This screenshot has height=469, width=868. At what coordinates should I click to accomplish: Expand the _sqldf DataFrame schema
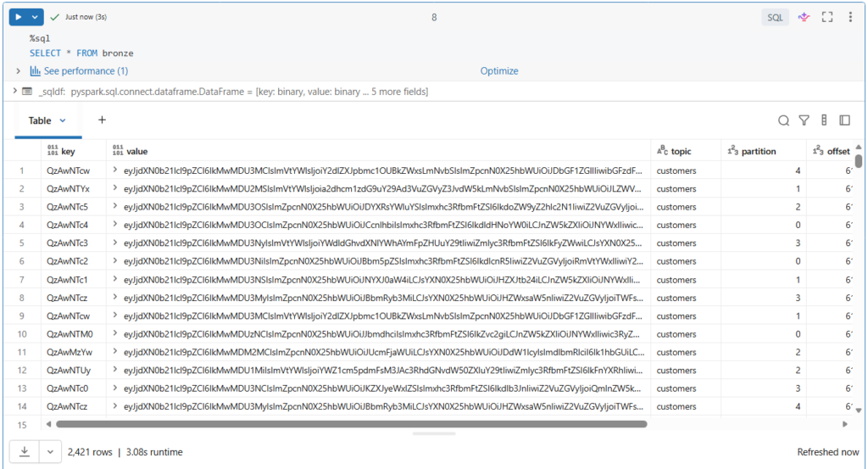pyautogui.click(x=15, y=92)
